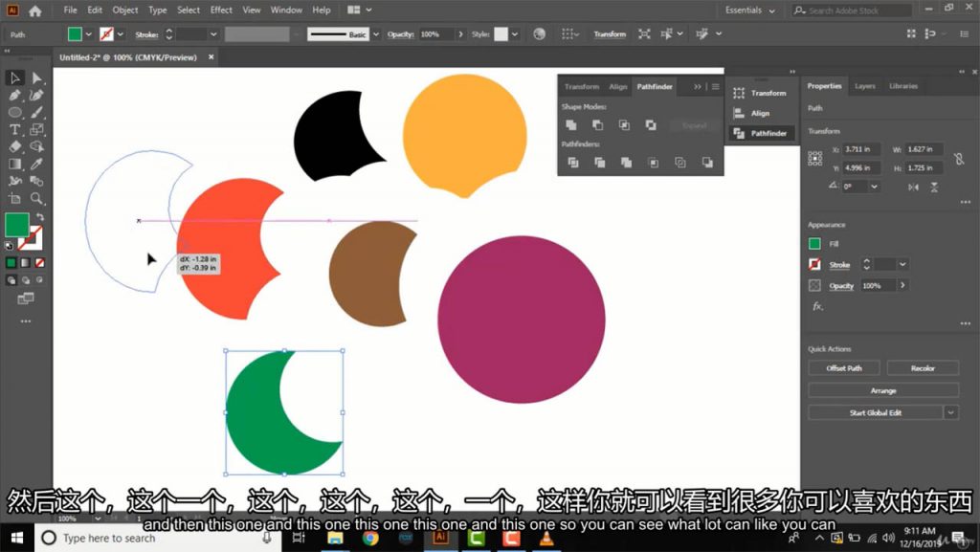Open the Essentials workspace switcher
This screenshot has width=980, height=552.
[x=750, y=10]
